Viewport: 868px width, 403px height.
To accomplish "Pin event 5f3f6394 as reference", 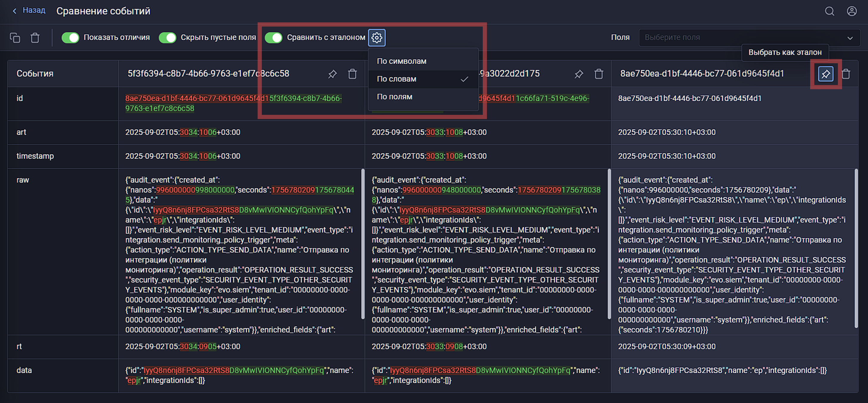I will click(x=332, y=74).
